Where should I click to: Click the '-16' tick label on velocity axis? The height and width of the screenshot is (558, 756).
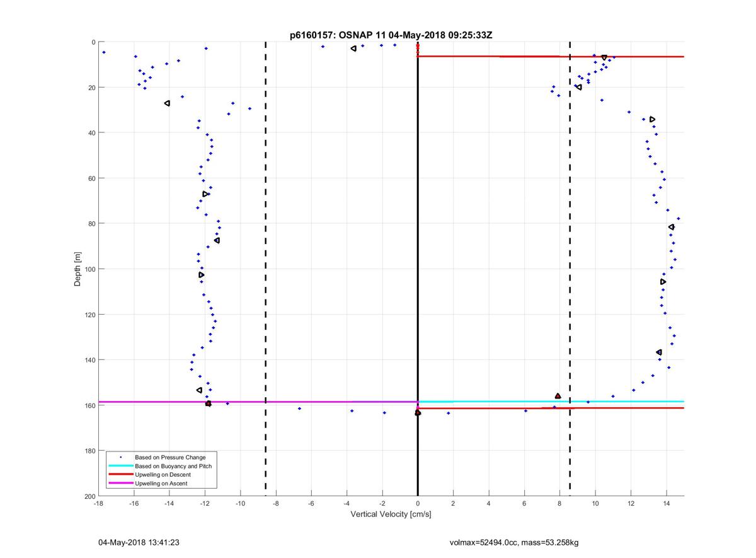pos(134,504)
